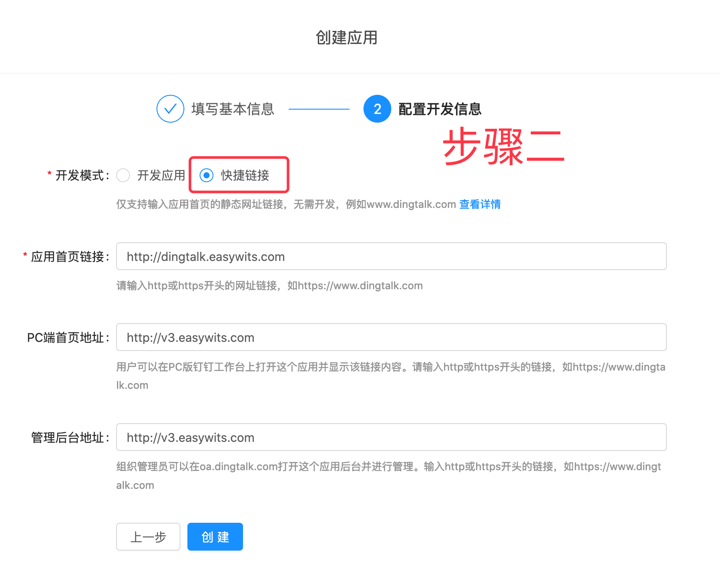Select the 开发应用 radio button
Viewport: 720px width, 588px height.
123,175
